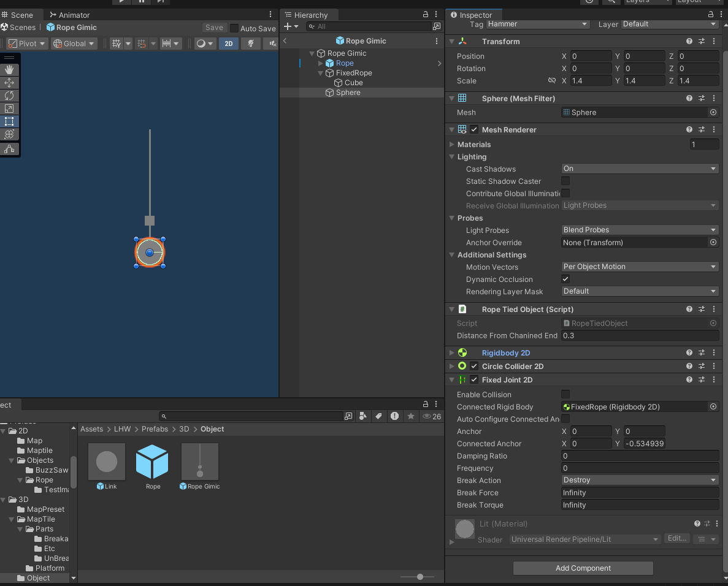The height and width of the screenshot is (586, 728).
Task: Open the Break Action dropdown
Action: coord(640,480)
